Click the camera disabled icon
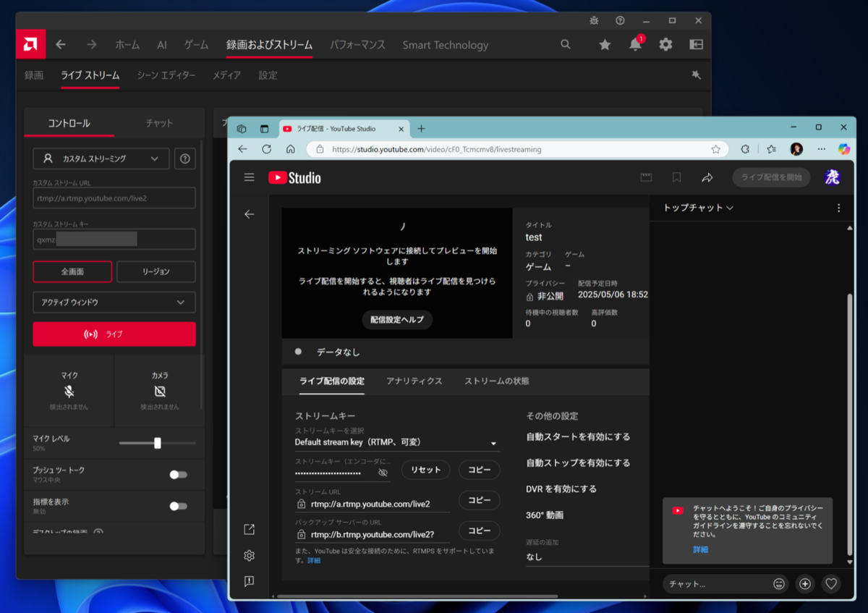868x613 pixels. (160, 392)
